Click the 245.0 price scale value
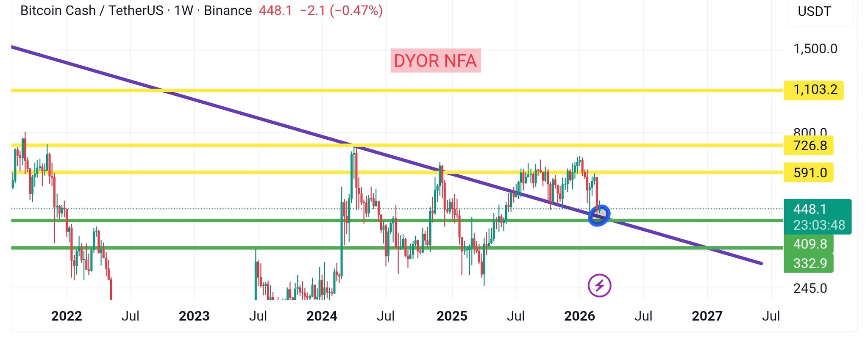This screenshot has width=868, height=345. 810,288
